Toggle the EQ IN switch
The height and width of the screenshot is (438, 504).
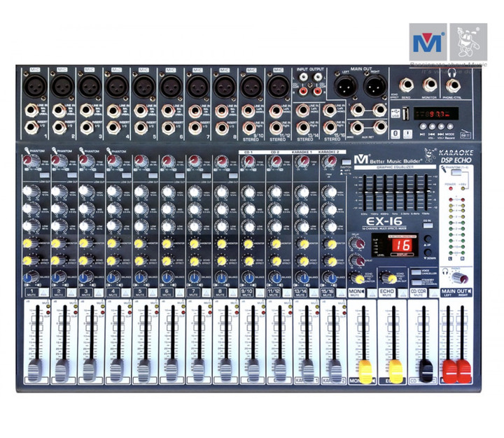click(428, 225)
